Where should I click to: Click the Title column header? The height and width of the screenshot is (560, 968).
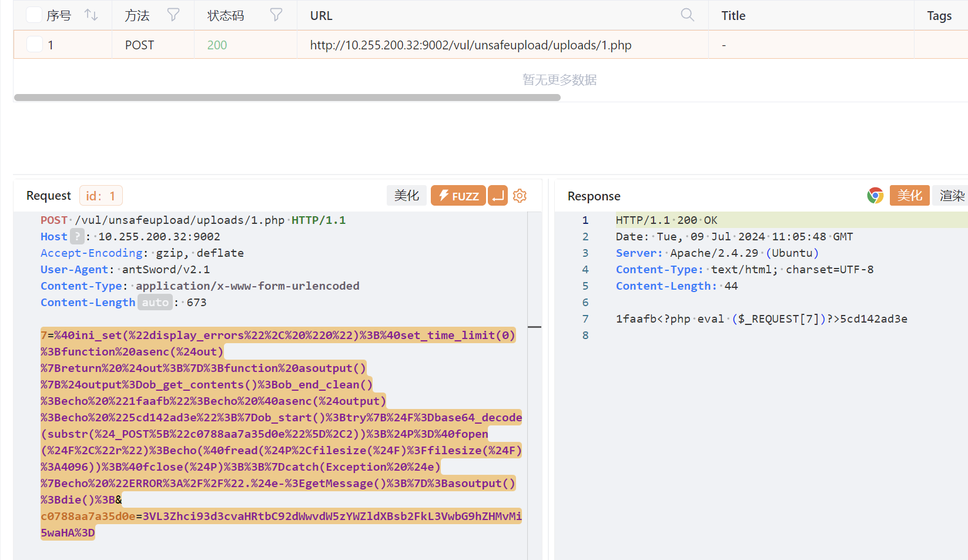click(733, 16)
